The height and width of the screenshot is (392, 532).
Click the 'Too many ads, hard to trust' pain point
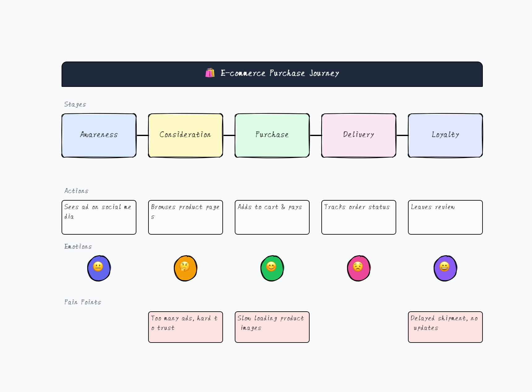click(x=185, y=327)
